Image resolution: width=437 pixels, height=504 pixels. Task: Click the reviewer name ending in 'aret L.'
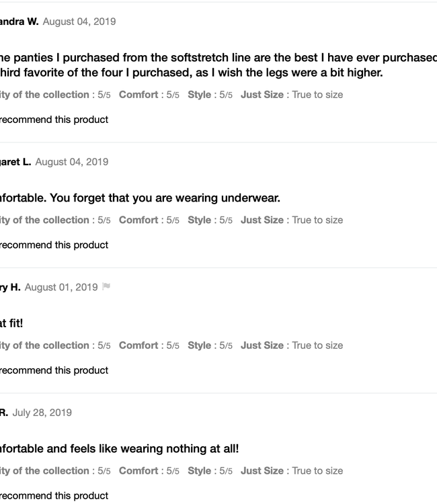click(15, 162)
